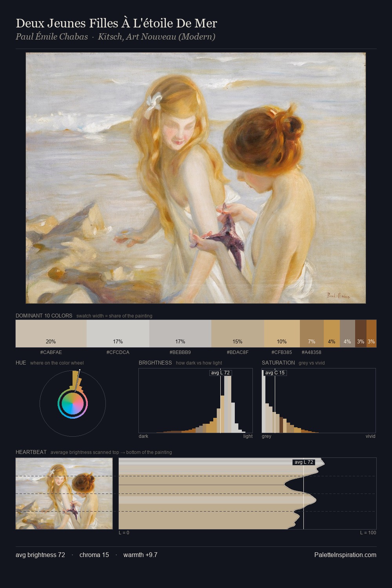Click the hex label #CFCDCA
The width and height of the screenshot is (392, 588).
pos(118,352)
